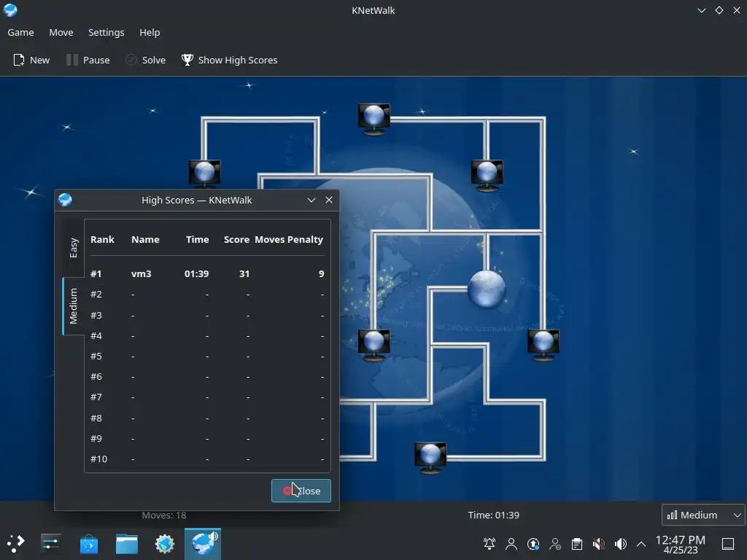The width and height of the screenshot is (747, 560).
Task: Click the score value 31
Action: tap(244, 274)
